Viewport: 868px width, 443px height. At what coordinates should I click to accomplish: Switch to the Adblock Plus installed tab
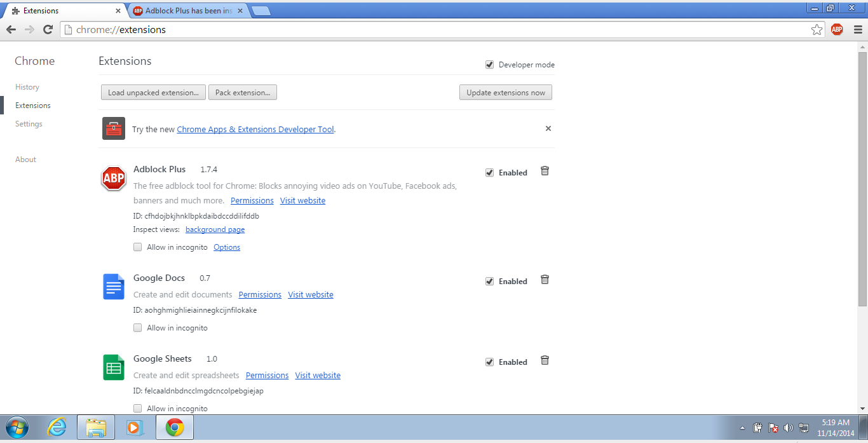pos(187,11)
